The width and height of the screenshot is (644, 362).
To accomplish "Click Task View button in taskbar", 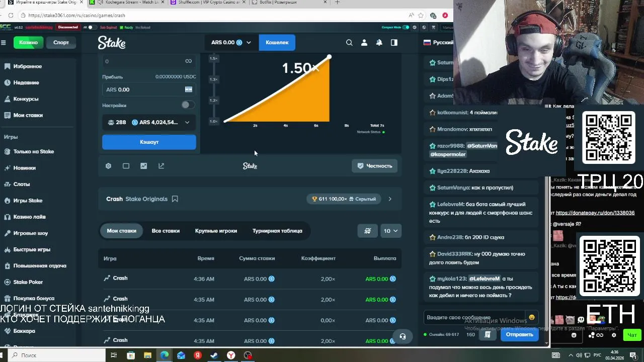I will pyautogui.click(x=114, y=355).
